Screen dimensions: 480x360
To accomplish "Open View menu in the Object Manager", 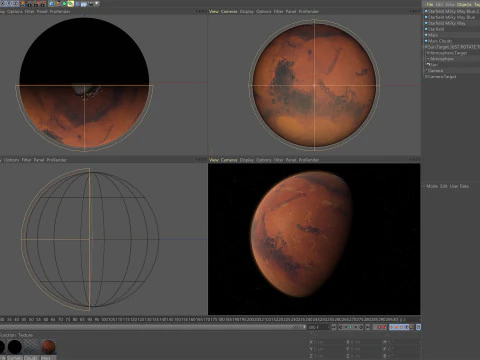I will (450, 4).
